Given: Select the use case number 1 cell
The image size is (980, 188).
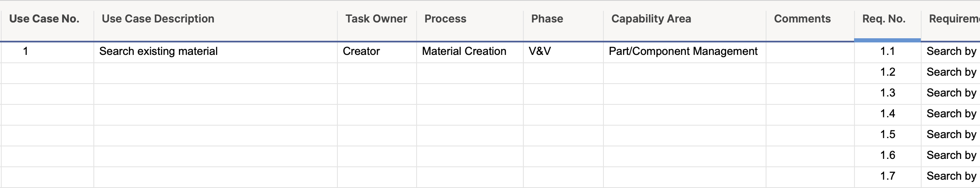Looking at the screenshot, I should point(47,52).
